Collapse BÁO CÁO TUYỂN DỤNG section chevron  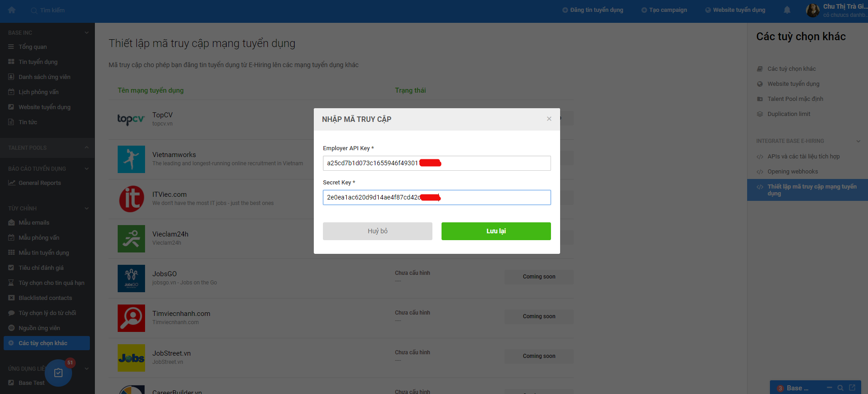point(87,169)
